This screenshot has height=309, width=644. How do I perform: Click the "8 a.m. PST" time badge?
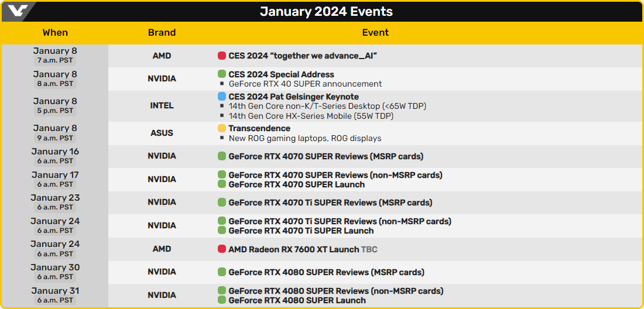(x=55, y=84)
